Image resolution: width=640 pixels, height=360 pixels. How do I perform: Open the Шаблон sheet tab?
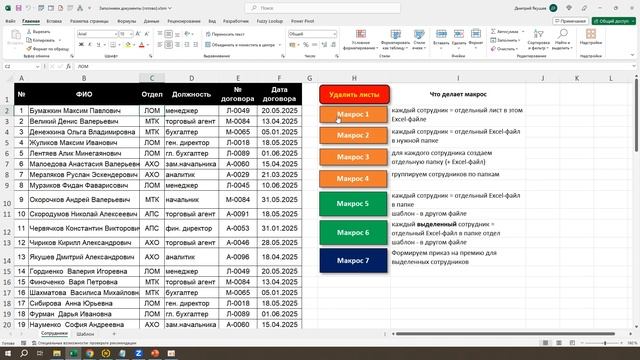(85, 334)
